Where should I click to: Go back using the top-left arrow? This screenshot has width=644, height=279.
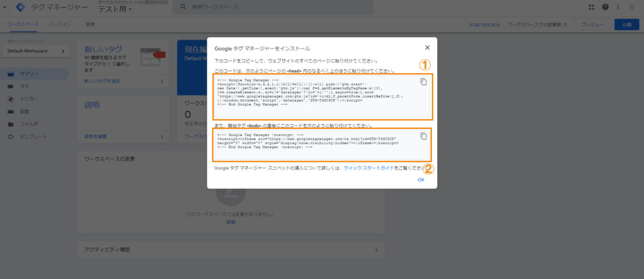point(5,7)
